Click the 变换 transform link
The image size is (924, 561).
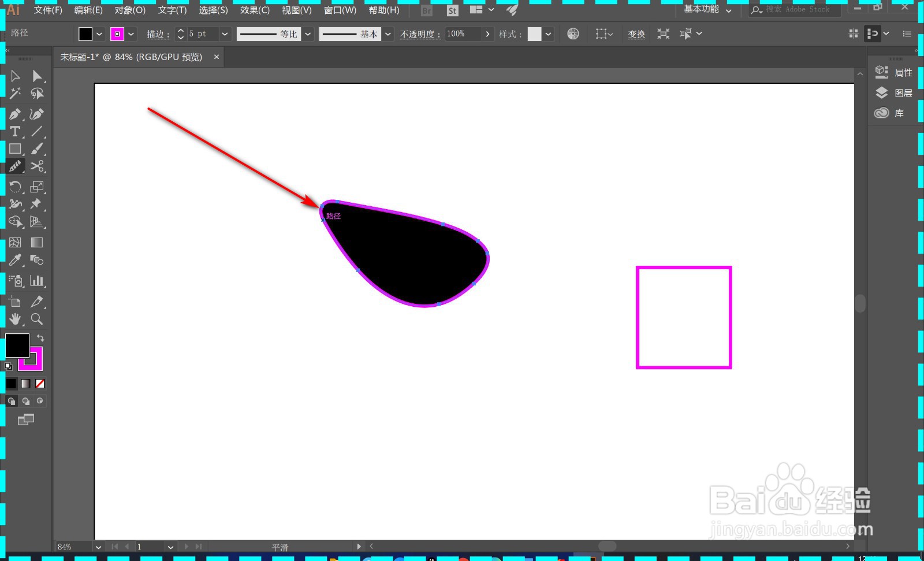coord(636,34)
